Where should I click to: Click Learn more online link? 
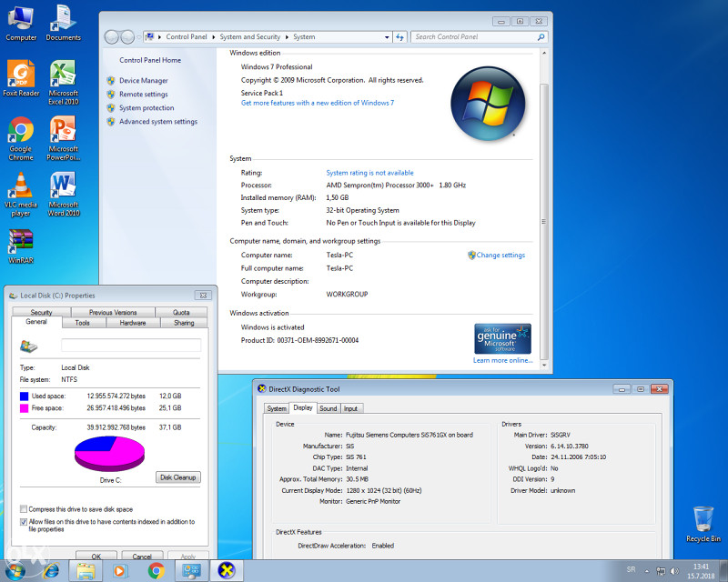(x=502, y=361)
